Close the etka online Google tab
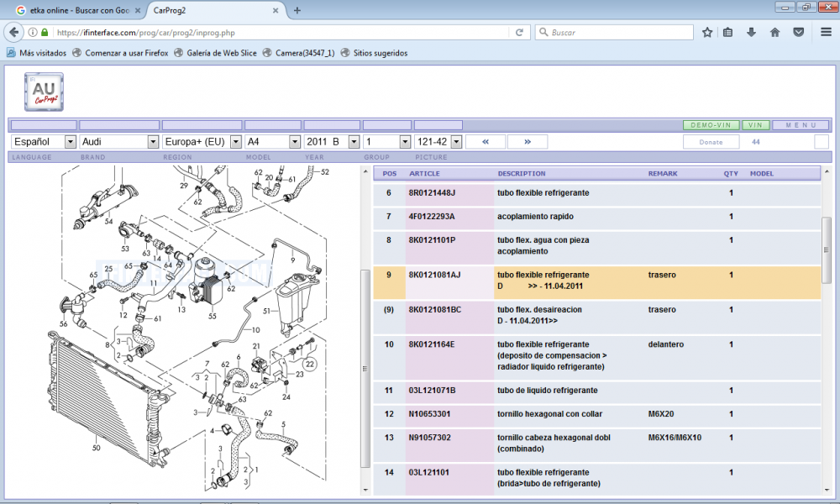Screen dimensions: 840x504 (x=137, y=10)
